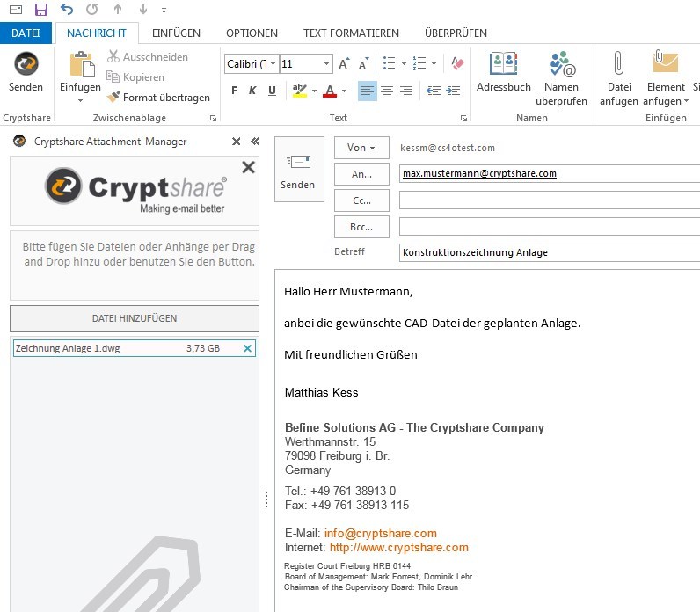Open the Von sender dropdown
The height and width of the screenshot is (612, 700).
coord(361,148)
